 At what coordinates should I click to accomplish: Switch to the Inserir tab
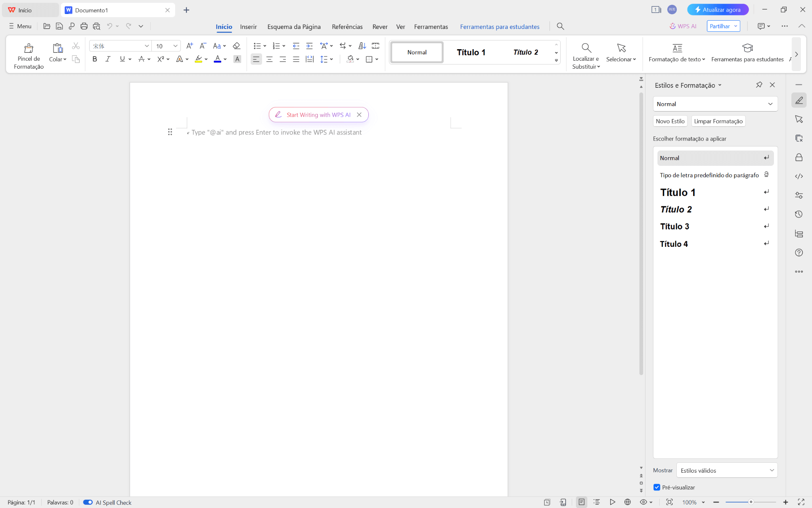pyautogui.click(x=248, y=27)
